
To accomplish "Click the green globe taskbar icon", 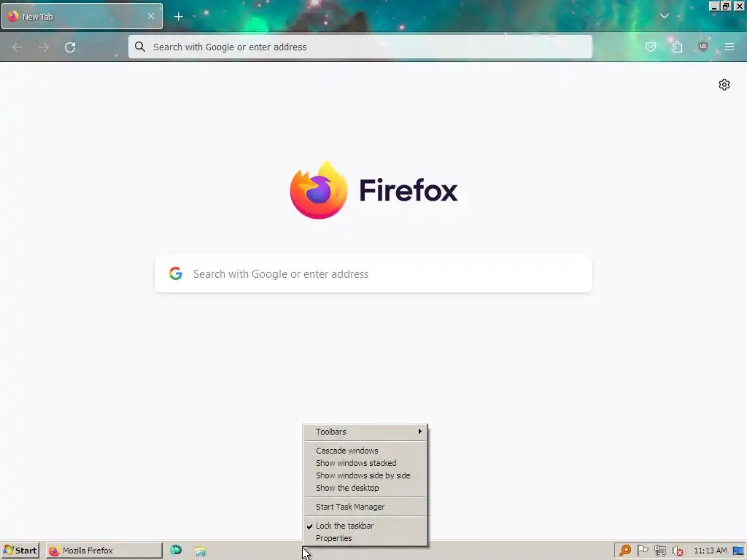I will click(176, 550).
